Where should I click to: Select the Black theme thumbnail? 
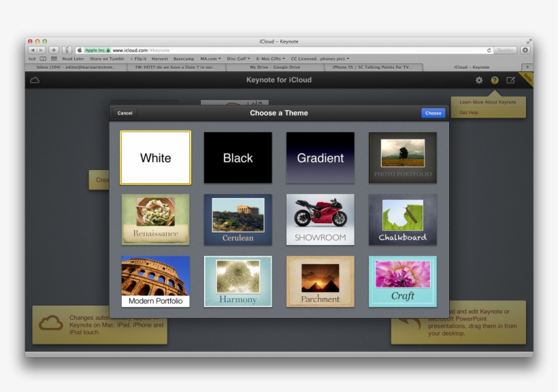pyautogui.click(x=238, y=158)
